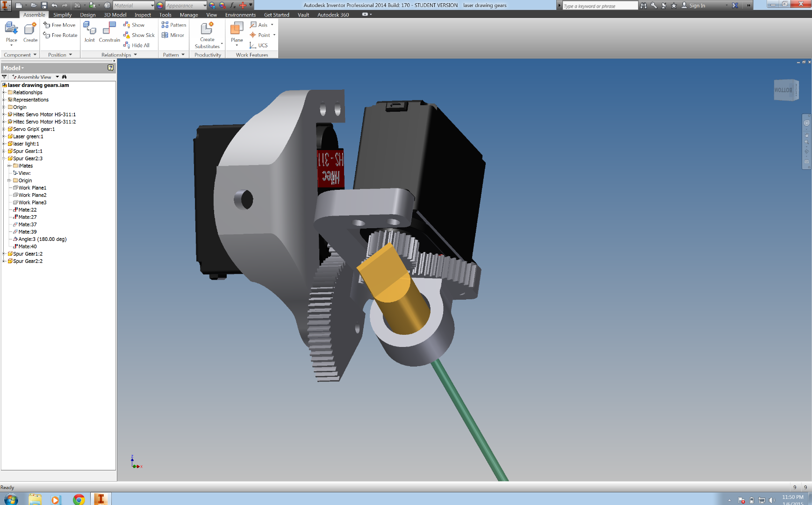Collapse the Spur Gear2:3 node

point(4,159)
